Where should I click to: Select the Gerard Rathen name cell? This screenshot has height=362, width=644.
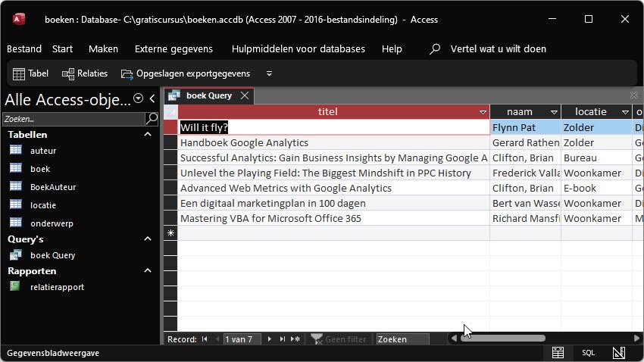(x=525, y=142)
